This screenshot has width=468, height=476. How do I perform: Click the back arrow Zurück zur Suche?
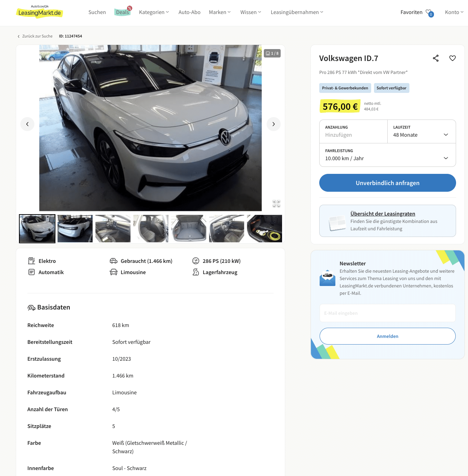pos(35,36)
